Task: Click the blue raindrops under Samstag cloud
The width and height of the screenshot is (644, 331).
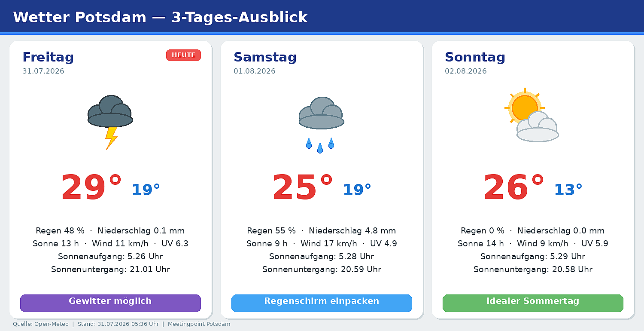Action: 320,145
